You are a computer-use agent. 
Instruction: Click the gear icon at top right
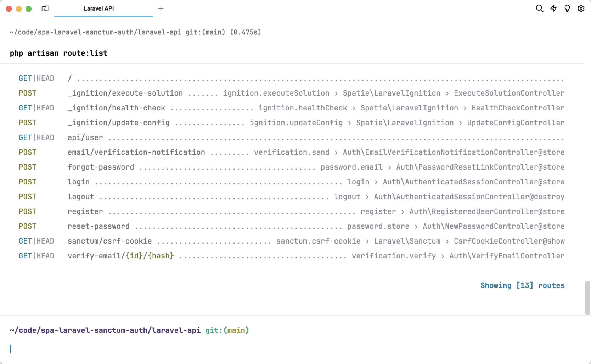tap(581, 8)
